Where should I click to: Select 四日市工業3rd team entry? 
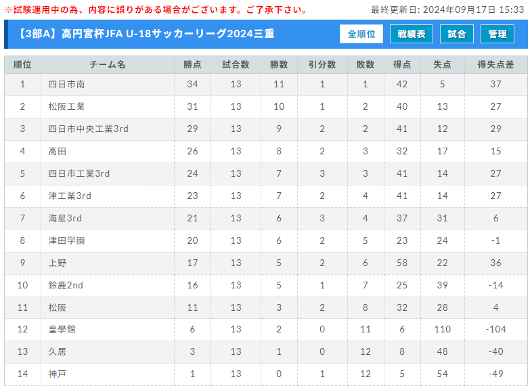click(79, 174)
